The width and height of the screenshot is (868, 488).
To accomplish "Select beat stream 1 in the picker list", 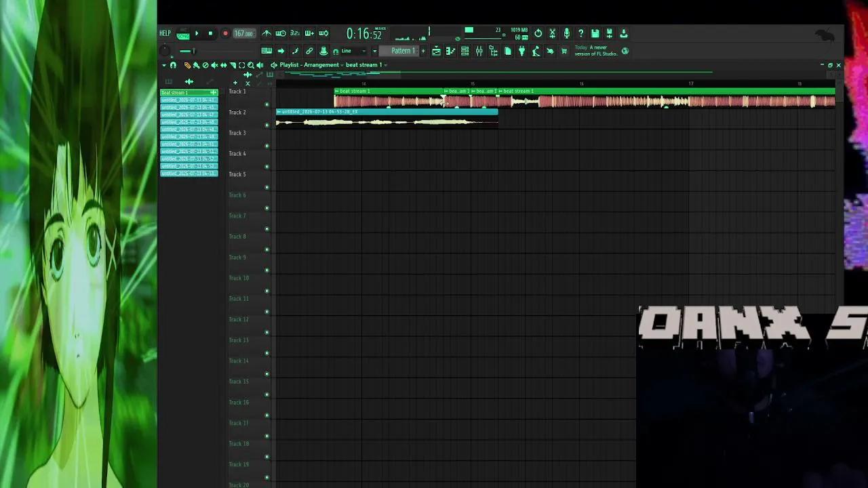I will (189, 92).
